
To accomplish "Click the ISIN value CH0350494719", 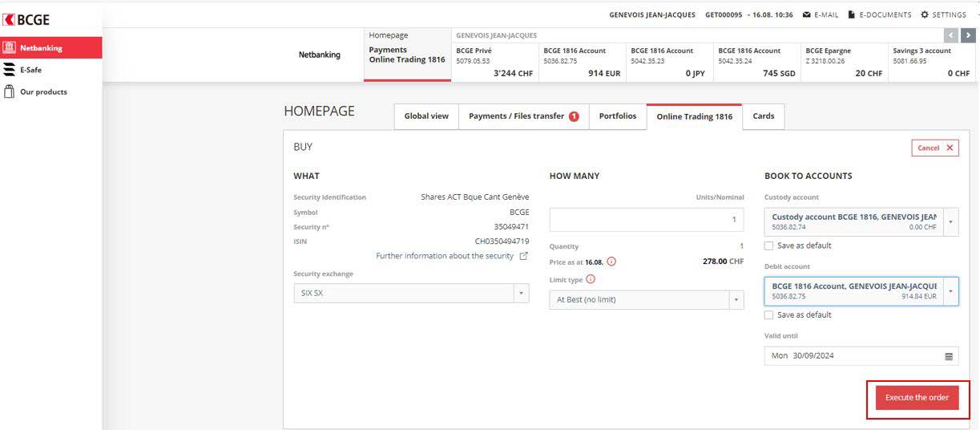I will pos(502,241).
